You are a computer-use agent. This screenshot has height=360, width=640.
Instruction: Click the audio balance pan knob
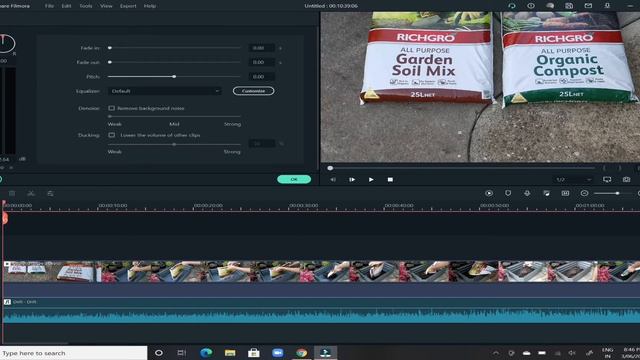pos(5,43)
